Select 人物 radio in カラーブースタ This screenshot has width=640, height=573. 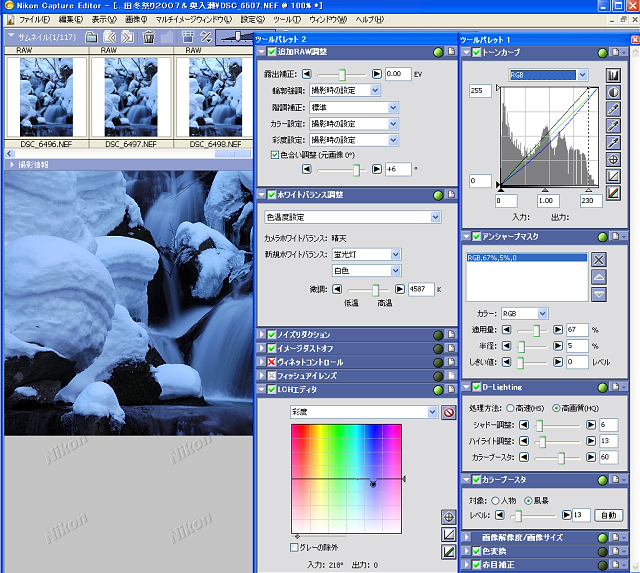[495, 500]
